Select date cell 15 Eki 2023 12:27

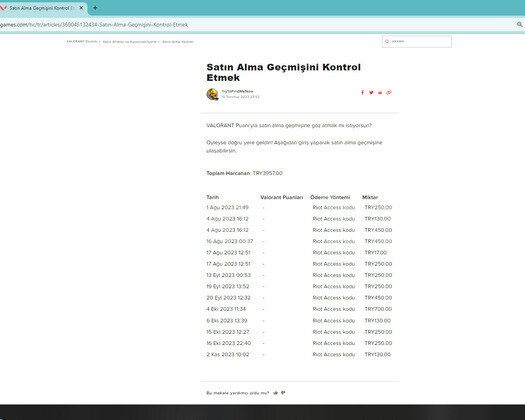[x=228, y=332]
